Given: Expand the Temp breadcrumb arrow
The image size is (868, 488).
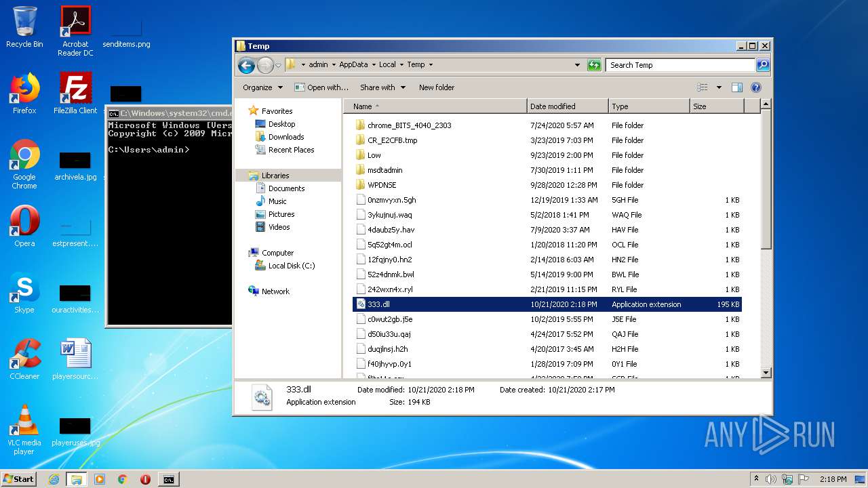Looking at the screenshot, I should click(430, 65).
